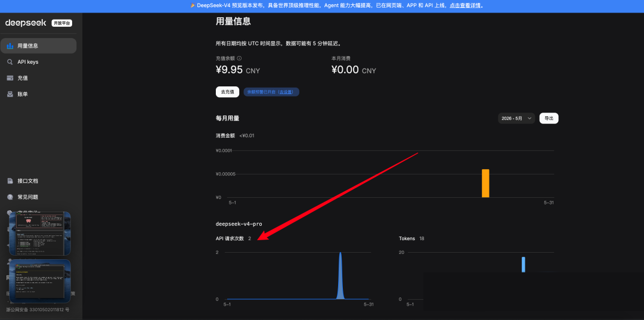The width and height of the screenshot is (644, 320).
Task: Click the deepseek logo in the sidebar
Action: click(26, 23)
